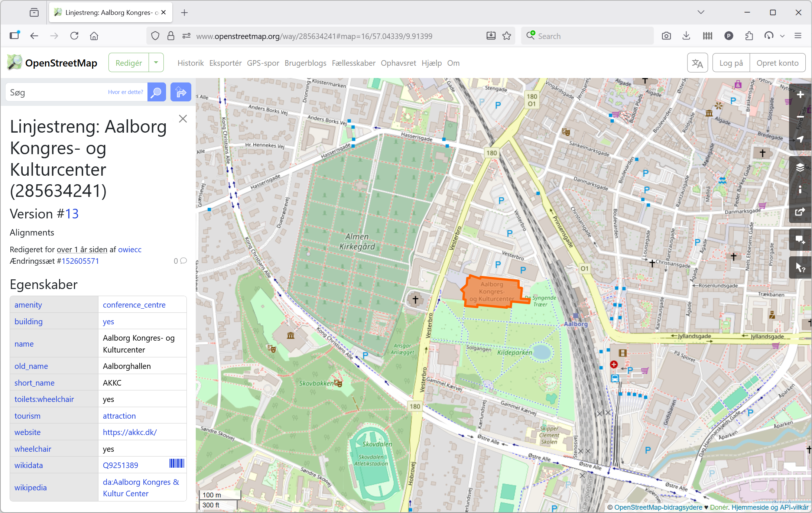Activate the query features tool
This screenshot has height=513, width=812.
(800, 267)
